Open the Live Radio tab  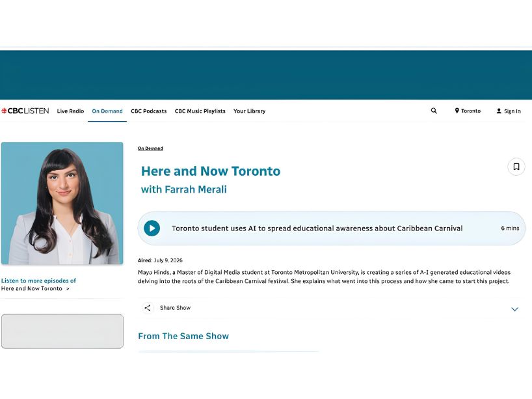tap(70, 111)
